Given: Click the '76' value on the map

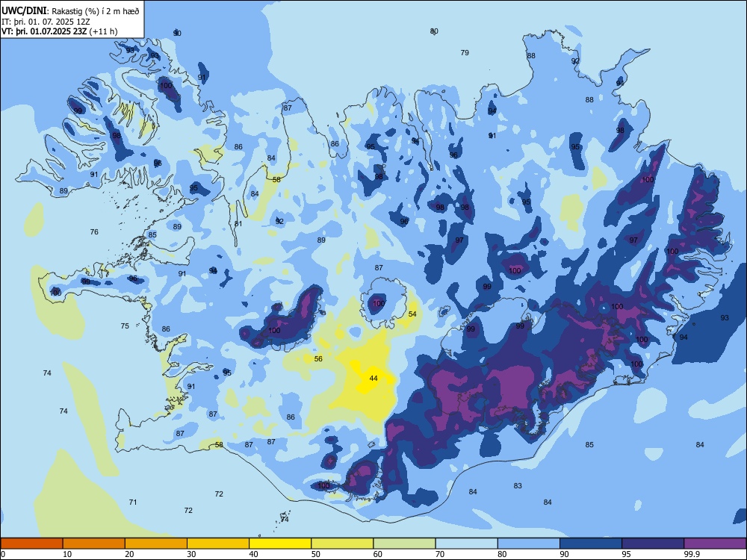Looking at the screenshot, I should [94, 232].
